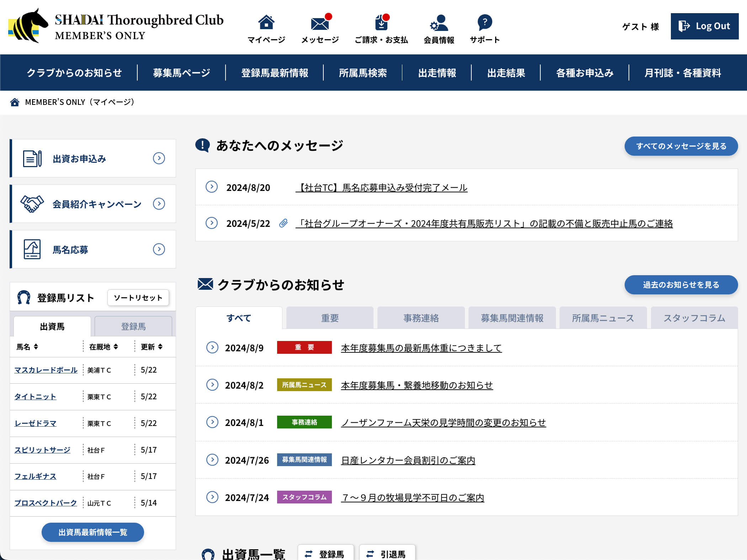Click the paperclip attachment icon on 2024/5/22 message

click(283, 223)
